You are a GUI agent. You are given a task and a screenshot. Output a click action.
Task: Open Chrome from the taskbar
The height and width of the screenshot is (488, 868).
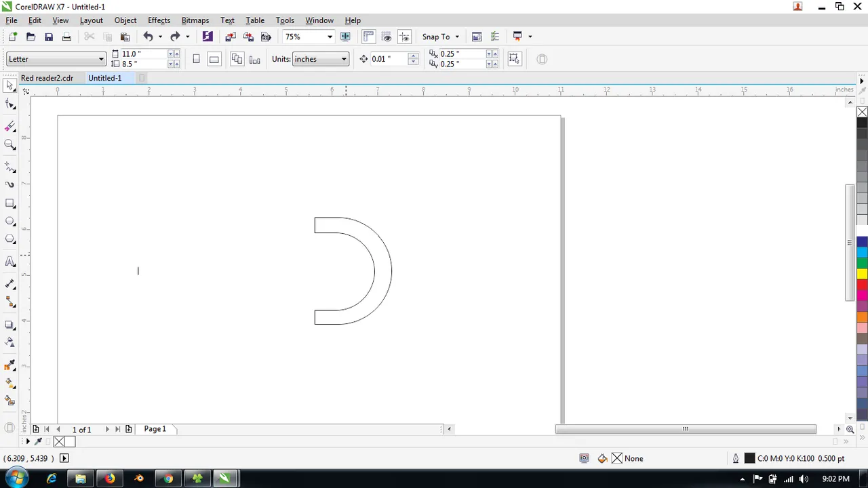click(168, 479)
